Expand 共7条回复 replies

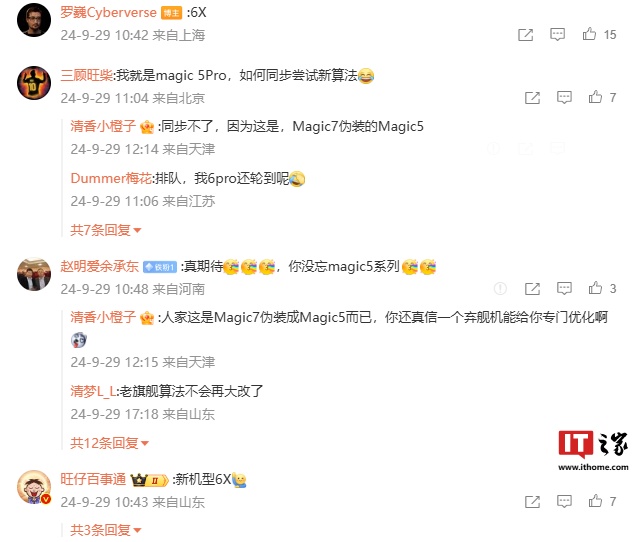click(x=106, y=230)
